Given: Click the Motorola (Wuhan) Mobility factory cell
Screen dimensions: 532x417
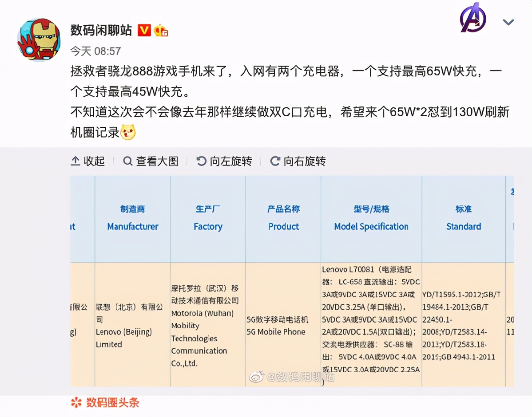Looking at the screenshot, I should (208, 325).
